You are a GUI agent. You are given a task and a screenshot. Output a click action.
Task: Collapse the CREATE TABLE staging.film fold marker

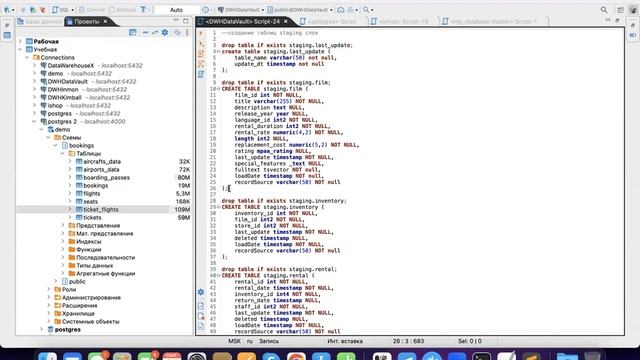tap(218, 89)
